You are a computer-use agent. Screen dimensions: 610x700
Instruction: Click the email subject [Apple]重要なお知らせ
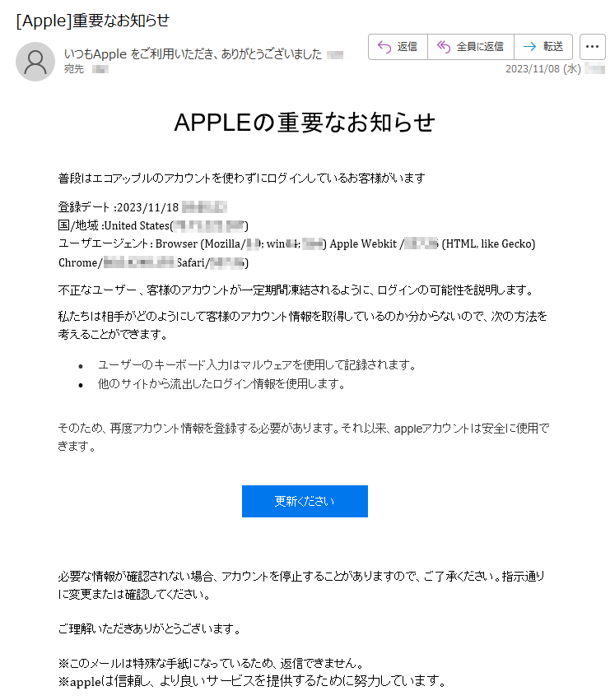92,21
